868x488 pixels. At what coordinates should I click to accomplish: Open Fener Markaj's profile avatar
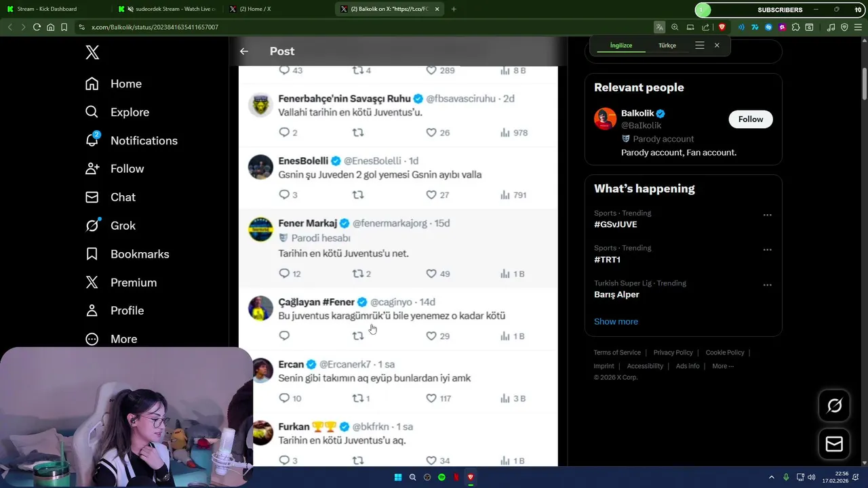(x=260, y=230)
